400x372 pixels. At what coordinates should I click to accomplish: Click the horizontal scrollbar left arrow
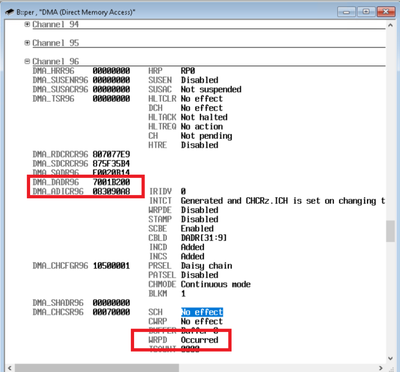tap(9, 368)
